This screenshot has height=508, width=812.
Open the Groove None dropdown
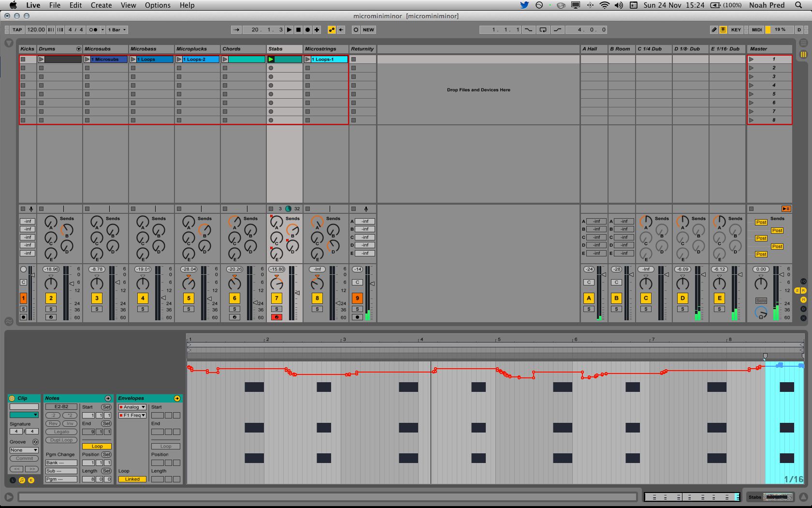pos(24,450)
